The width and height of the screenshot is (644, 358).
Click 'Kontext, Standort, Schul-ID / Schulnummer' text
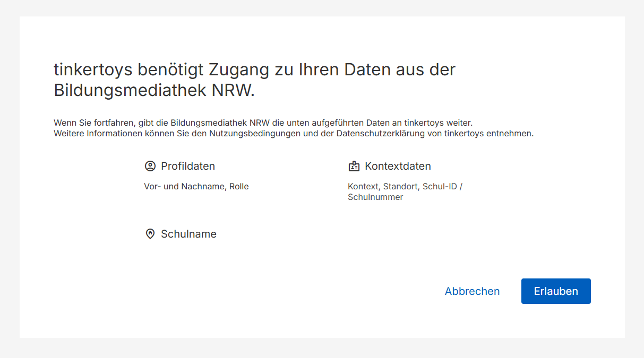(x=405, y=192)
